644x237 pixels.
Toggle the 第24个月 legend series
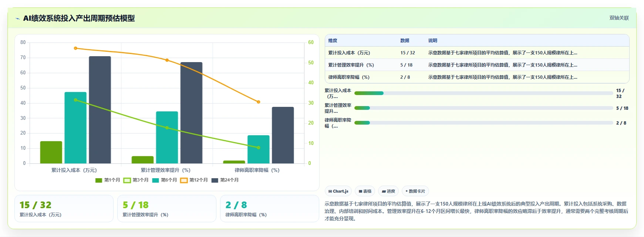point(225,180)
